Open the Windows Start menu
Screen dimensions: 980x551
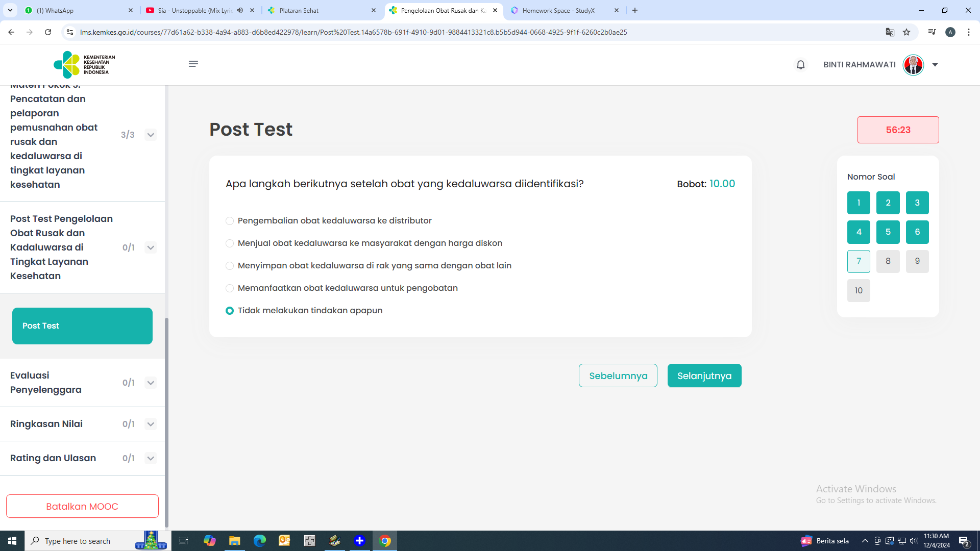[12, 541]
